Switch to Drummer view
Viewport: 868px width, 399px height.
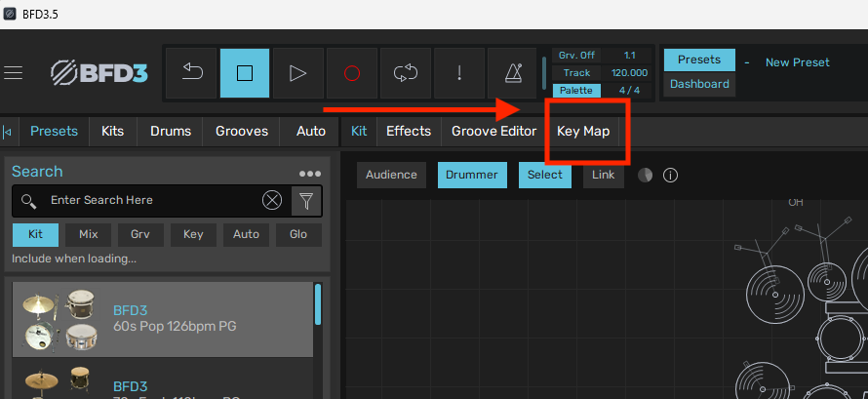[472, 175]
